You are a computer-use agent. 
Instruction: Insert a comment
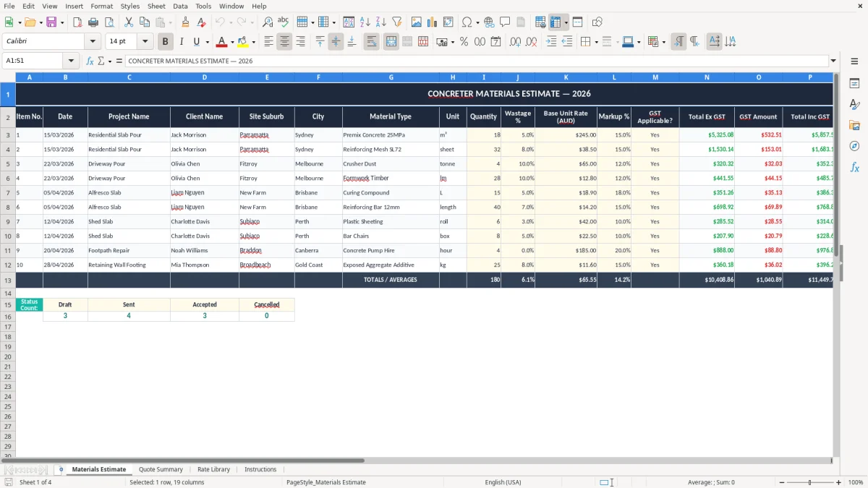tap(505, 22)
